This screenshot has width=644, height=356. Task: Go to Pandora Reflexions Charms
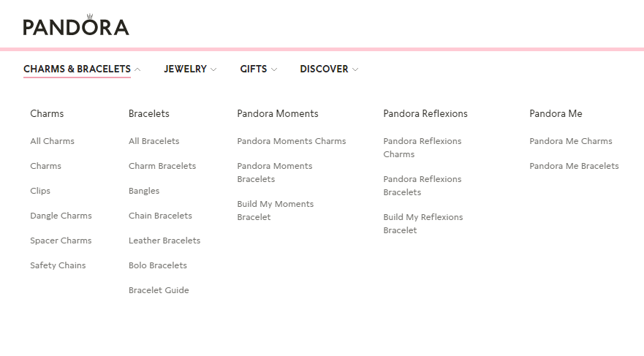pyautogui.click(x=422, y=148)
